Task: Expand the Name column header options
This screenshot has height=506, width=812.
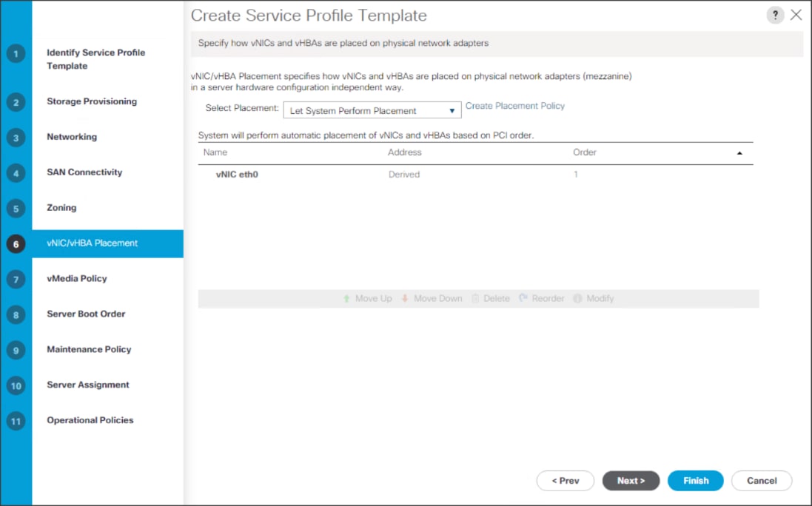Action: (215, 152)
